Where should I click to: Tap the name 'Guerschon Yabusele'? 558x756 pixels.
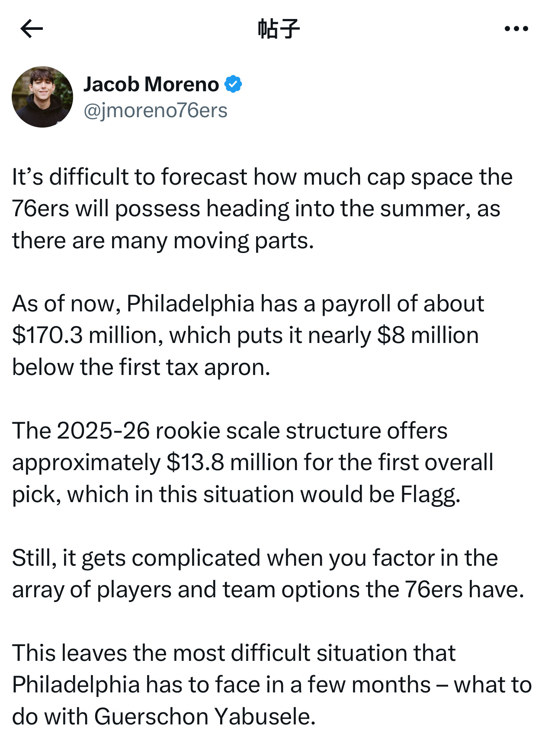tap(205, 717)
